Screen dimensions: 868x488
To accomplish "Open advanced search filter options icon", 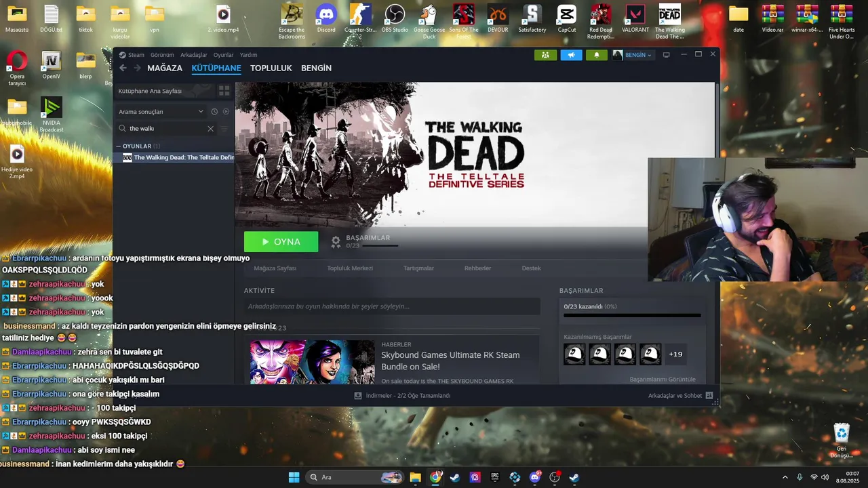I will (x=224, y=128).
